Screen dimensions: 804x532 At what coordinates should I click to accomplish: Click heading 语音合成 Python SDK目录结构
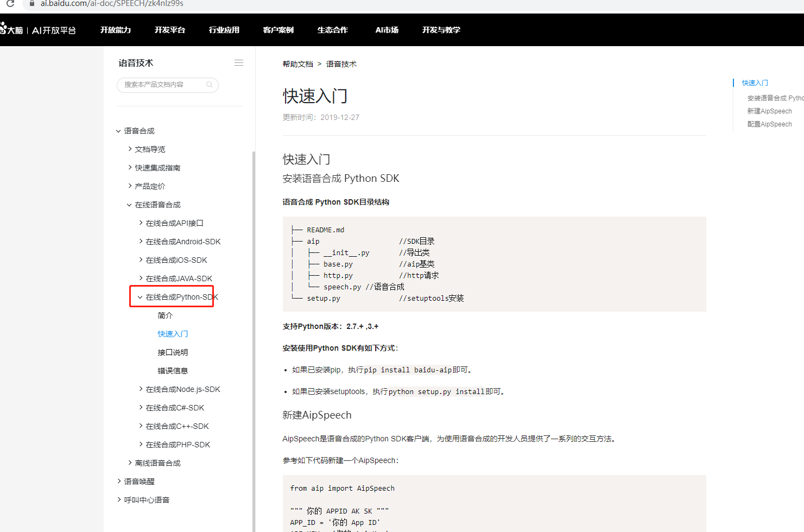point(335,202)
